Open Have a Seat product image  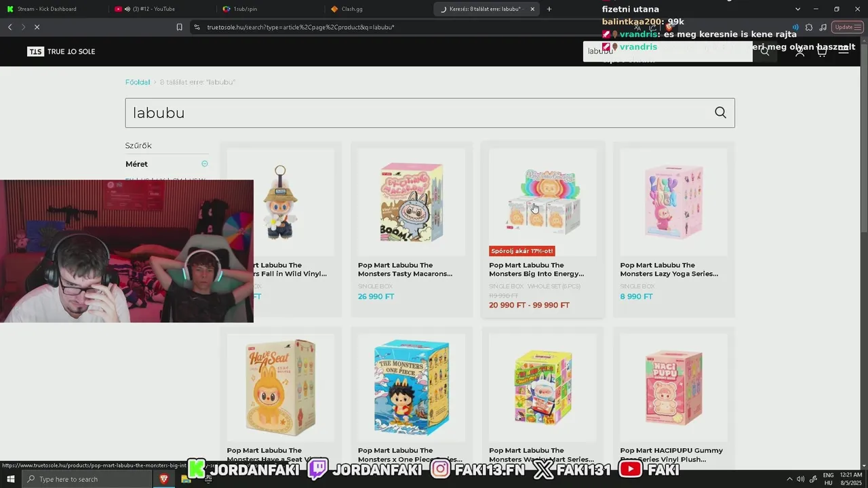point(281,388)
